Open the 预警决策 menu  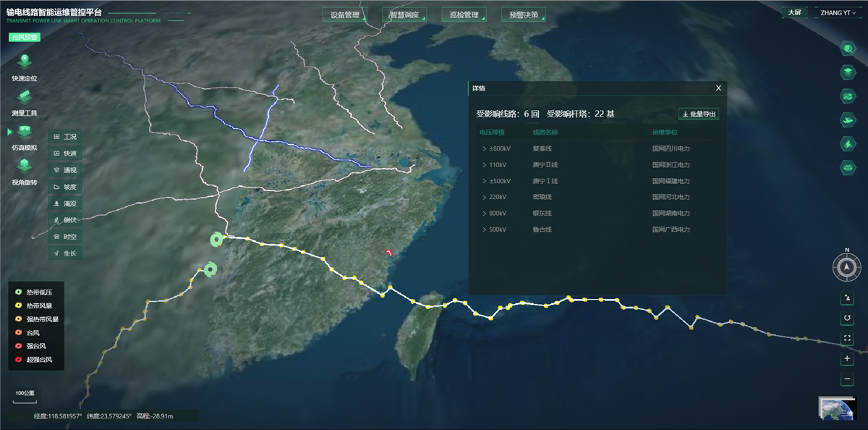[523, 14]
